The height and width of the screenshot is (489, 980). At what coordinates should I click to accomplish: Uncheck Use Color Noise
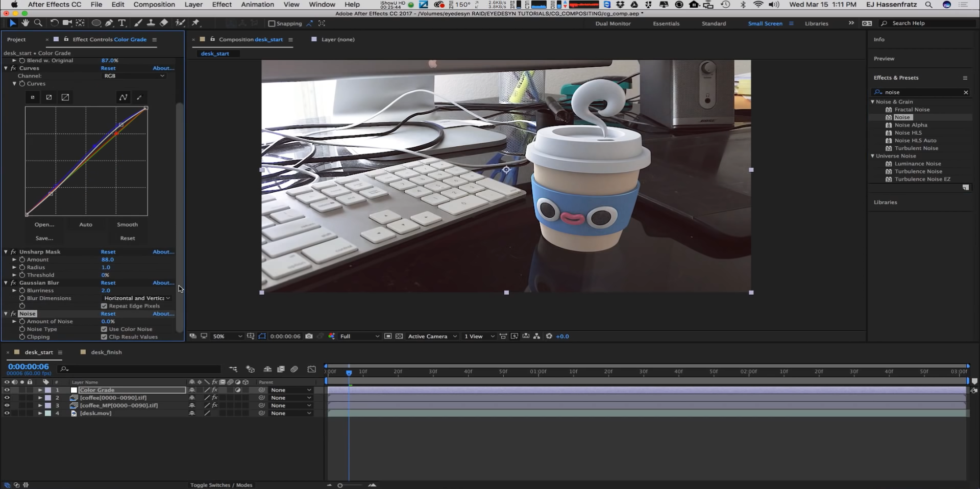(x=104, y=329)
